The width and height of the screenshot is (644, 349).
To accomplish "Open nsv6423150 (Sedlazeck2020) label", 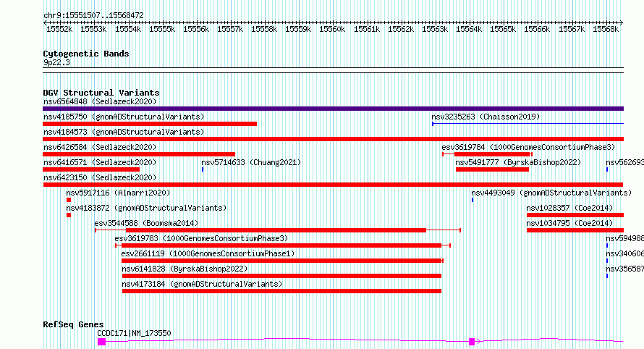I will click(100, 177).
